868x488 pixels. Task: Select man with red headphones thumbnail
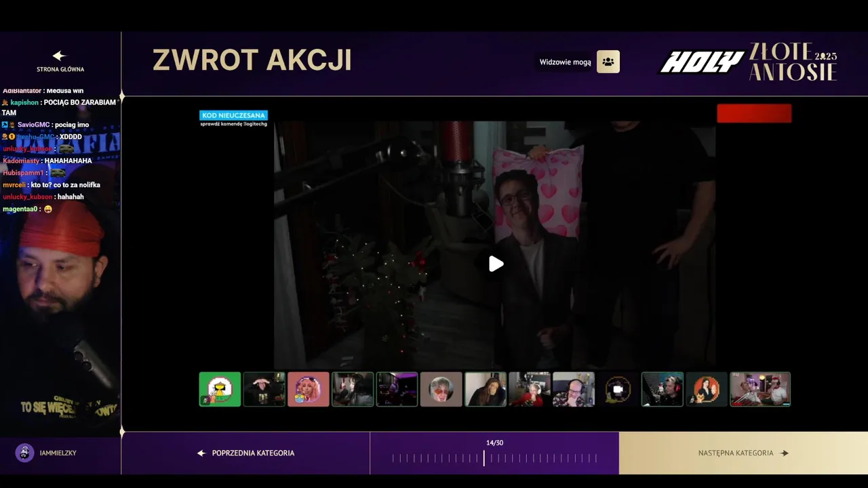click(x=663, y=389)
